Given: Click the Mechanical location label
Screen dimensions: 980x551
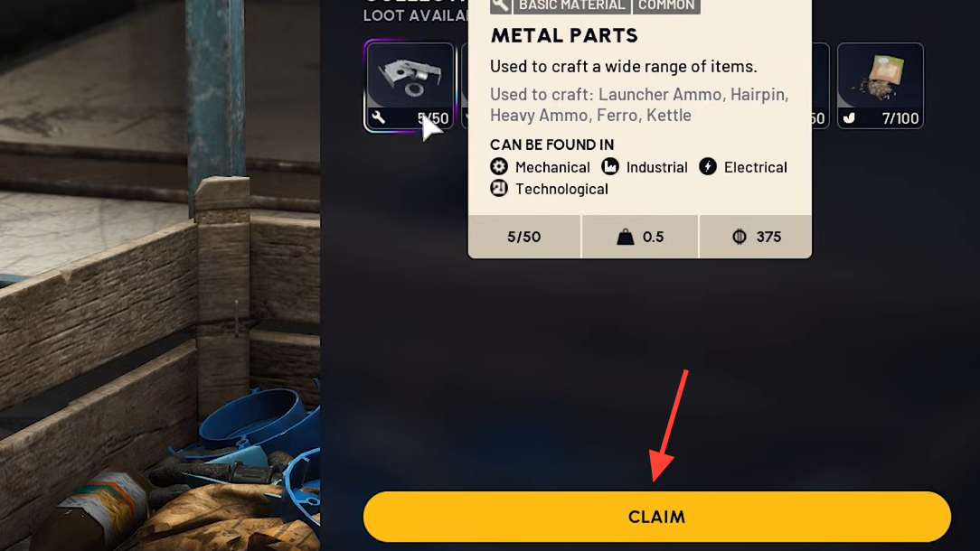Looking at the screenshot, I should tap(552, 167).
